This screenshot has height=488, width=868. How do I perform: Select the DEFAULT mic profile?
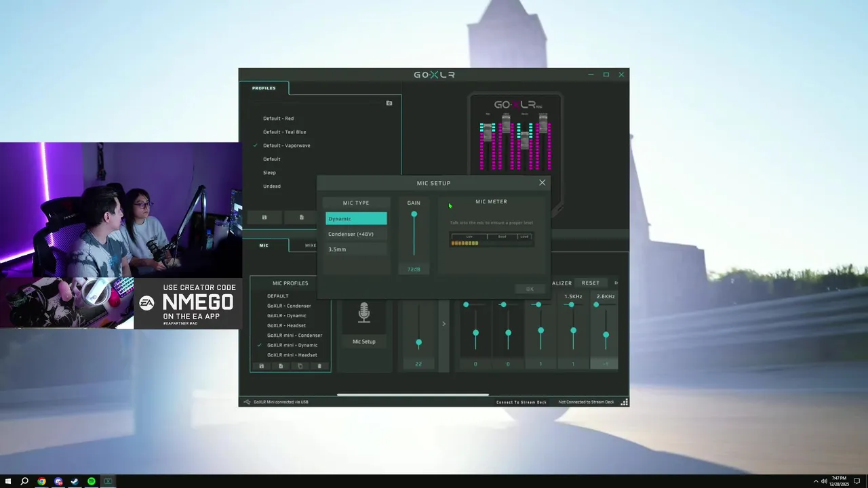277,296
